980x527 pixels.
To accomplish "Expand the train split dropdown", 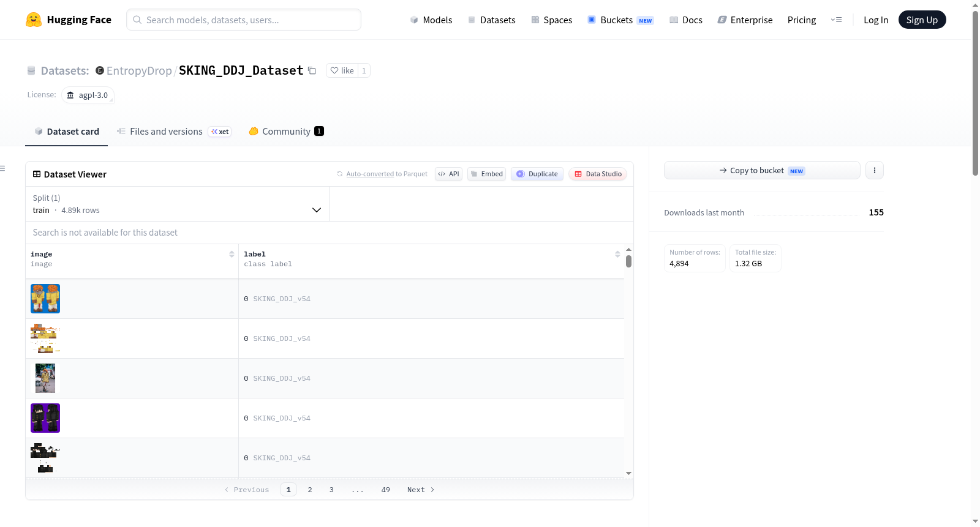I will 177,204.
